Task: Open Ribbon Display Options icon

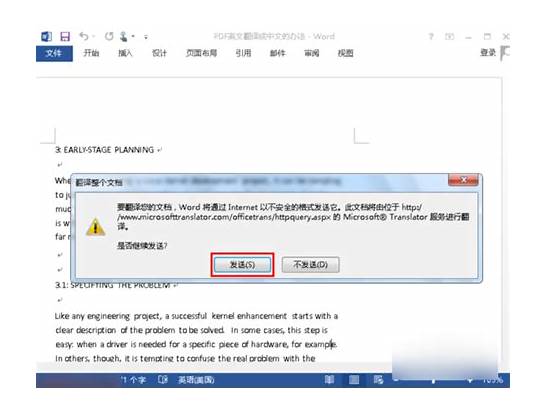Action: pos(450,36)
